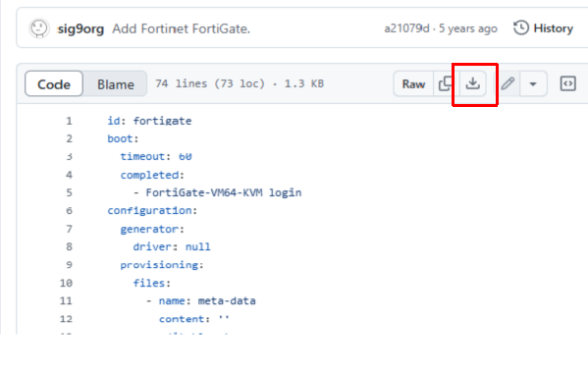
Task: Click the FortiGate-VM64-KVM login code line
Action: click(x=218, y=192)
